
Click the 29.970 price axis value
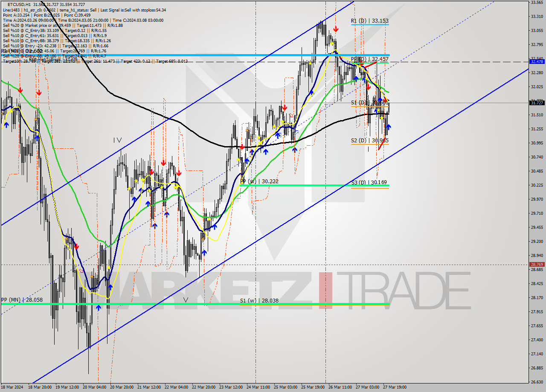[x=537, y=199]
